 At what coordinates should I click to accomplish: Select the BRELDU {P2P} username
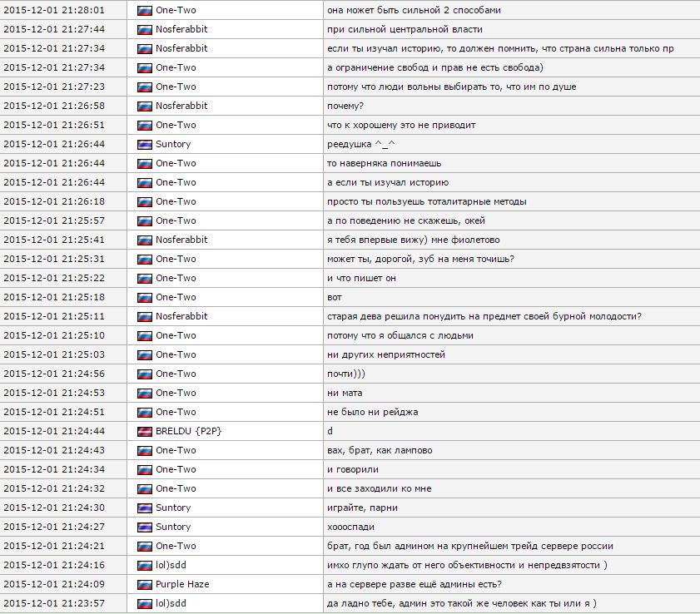click(x=188, y=431)
